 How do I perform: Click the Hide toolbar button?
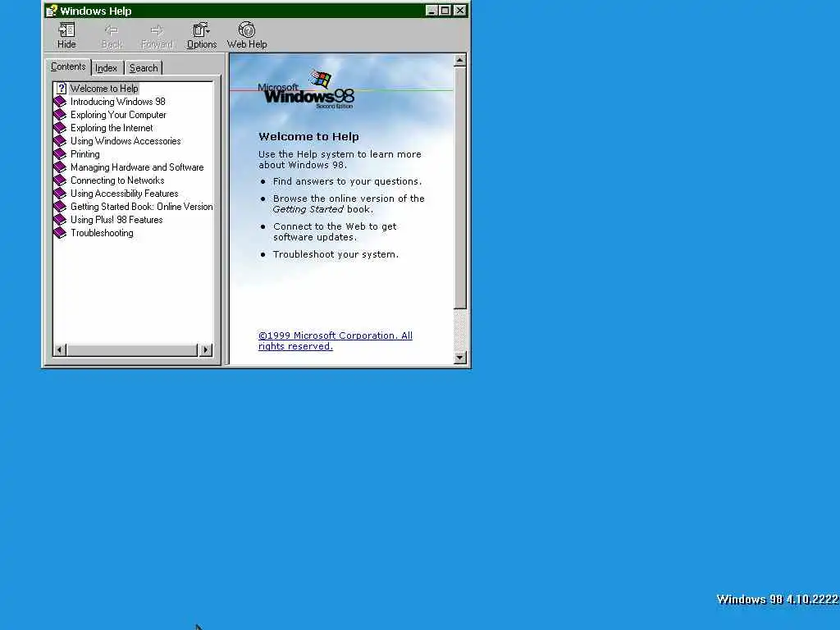click(66, 35)
